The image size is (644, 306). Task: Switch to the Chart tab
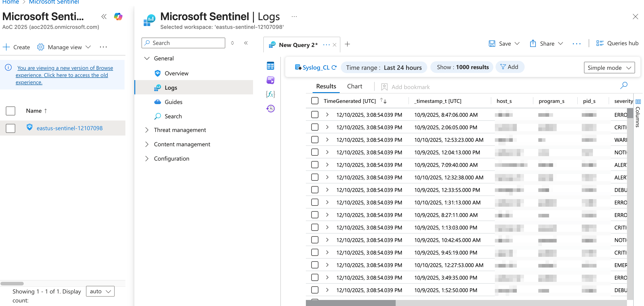tap(354, 86)
